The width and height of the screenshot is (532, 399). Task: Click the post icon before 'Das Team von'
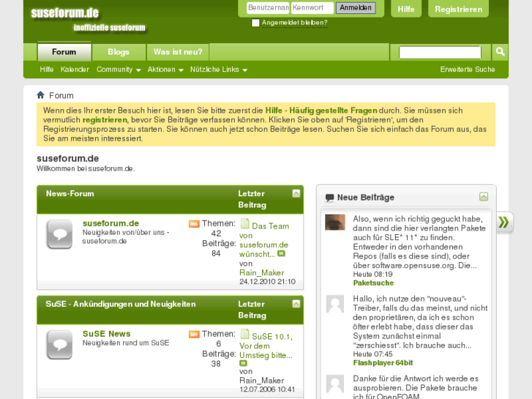point(244,224)
